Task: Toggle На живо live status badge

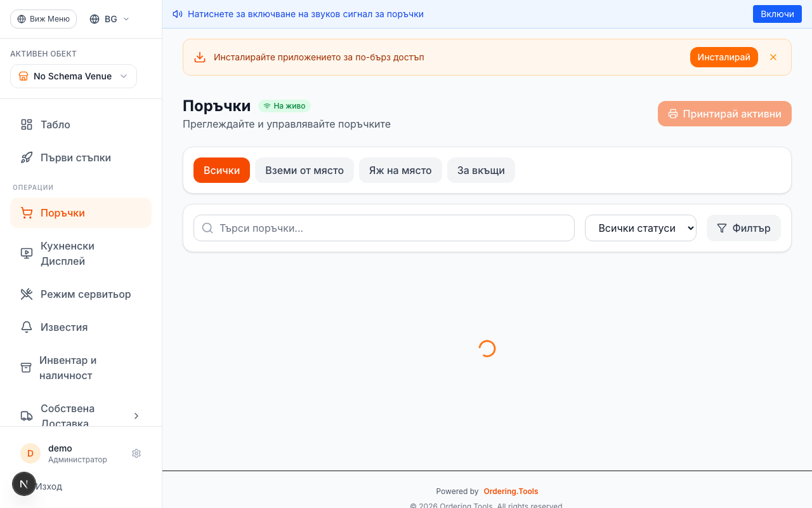Action: [284, 106]
